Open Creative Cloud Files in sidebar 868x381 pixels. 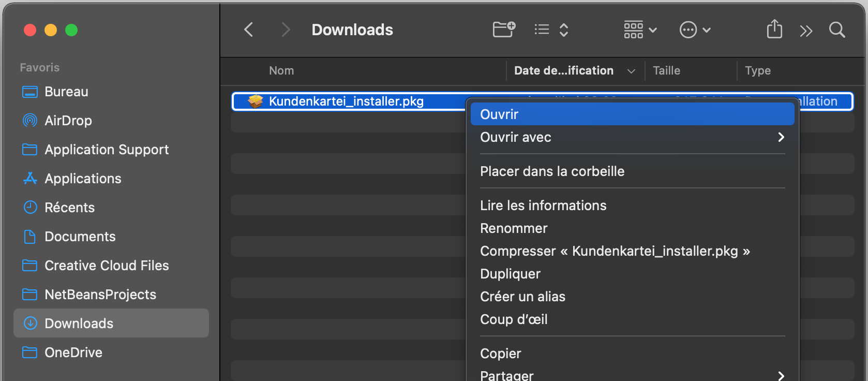tap(111, 266)
